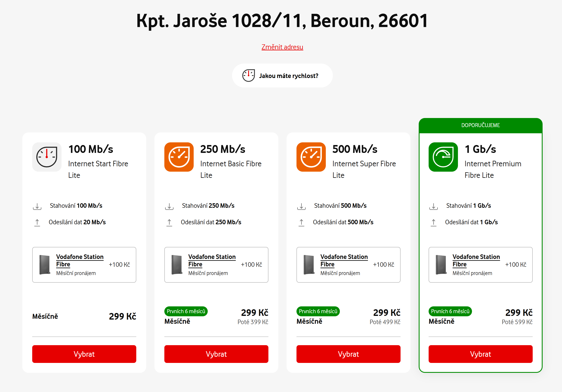The image size is (562, 392).
Task: Click the upload arrow icon for 500 Mb/s plan
Action: (301, 223)
